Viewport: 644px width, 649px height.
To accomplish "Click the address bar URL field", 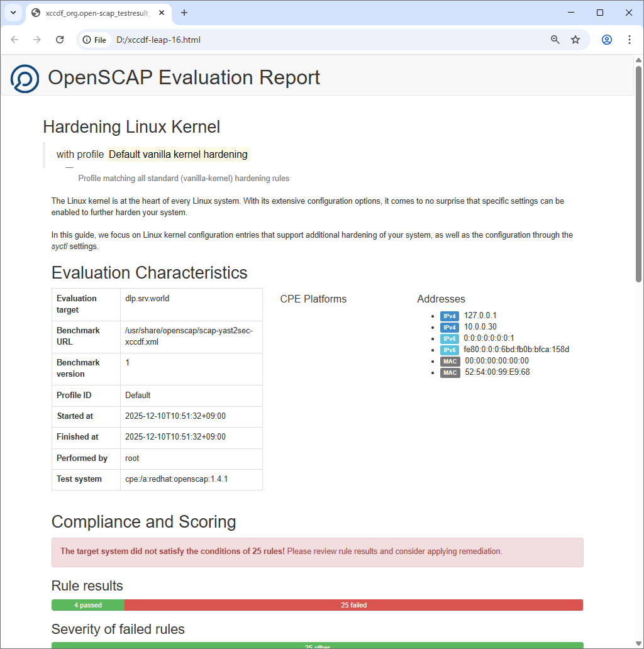I will [x=314, y=40].
